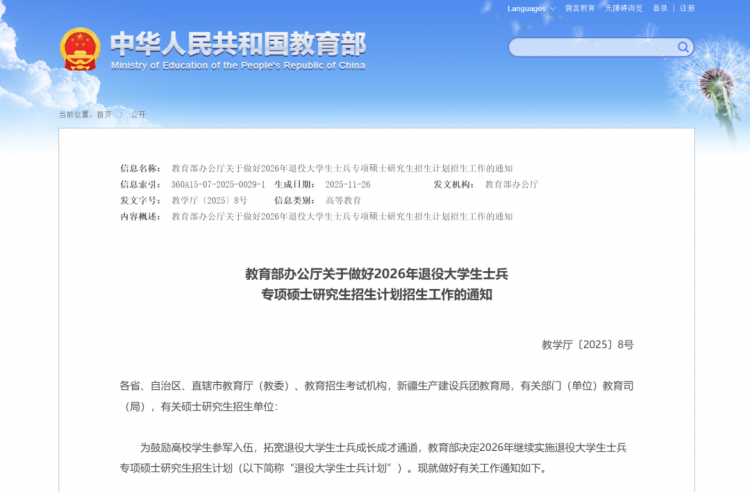Click the paragraph starting 为鼓励高校学生参军入伍
The image size is (750, 492).
click(373, 458)
